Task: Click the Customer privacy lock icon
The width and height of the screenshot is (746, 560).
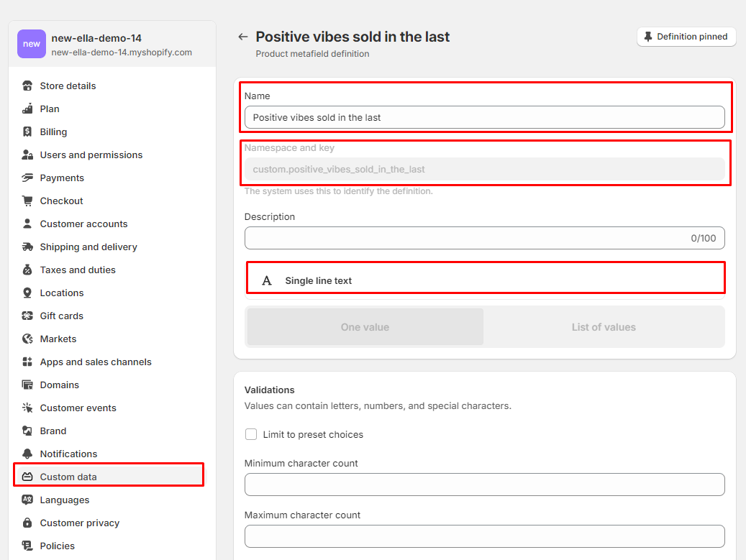Action: (27, 523)
